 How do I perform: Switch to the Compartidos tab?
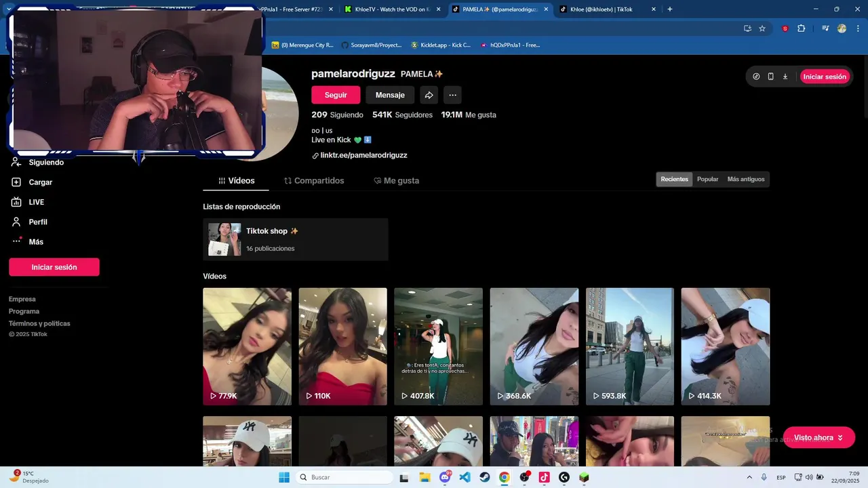314,181
